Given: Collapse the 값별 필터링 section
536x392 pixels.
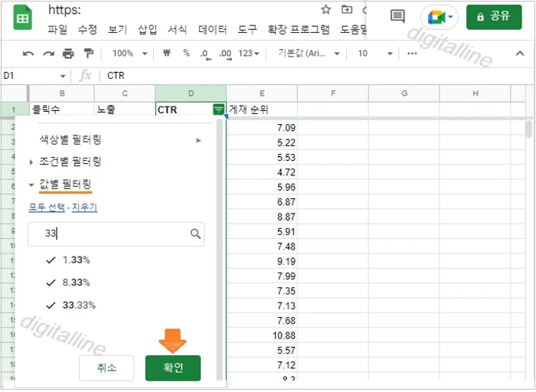Looking at the screenshot, I should point(60,185).
